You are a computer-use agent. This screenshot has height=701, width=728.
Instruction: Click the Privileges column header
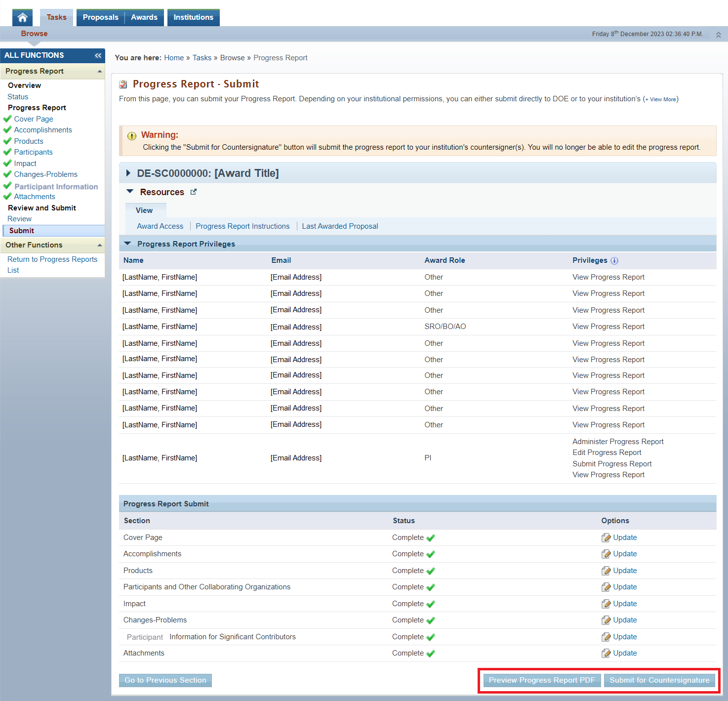[x=590, y=260]
